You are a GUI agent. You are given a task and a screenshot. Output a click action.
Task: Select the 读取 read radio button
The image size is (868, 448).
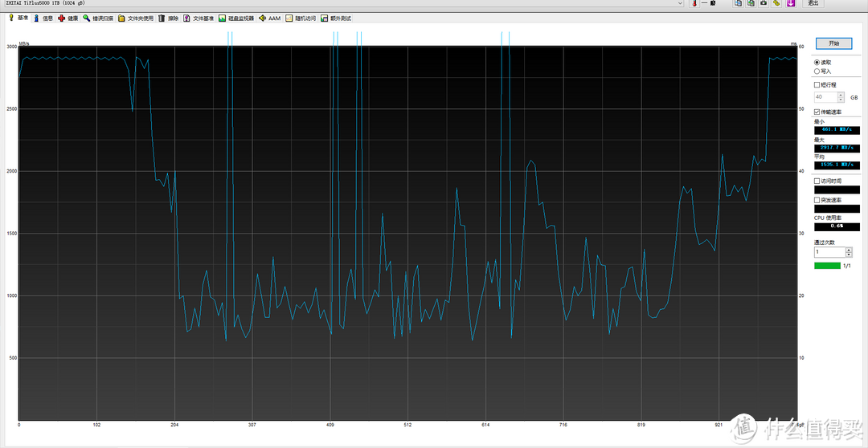[x=817, y=63]
